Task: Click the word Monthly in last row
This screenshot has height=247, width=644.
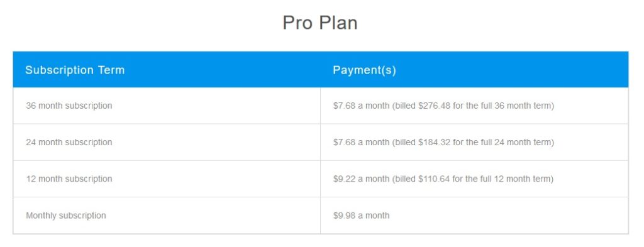Action: coord(41,216)
